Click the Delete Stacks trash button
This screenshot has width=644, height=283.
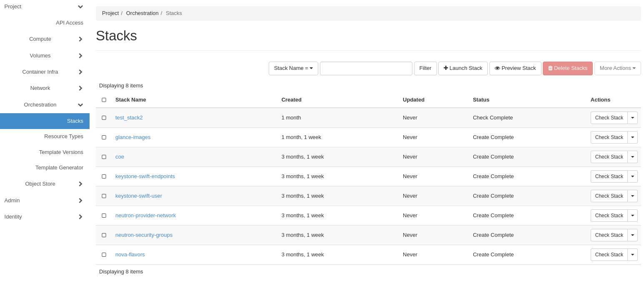pyautogui.click(x=567, y=68)
